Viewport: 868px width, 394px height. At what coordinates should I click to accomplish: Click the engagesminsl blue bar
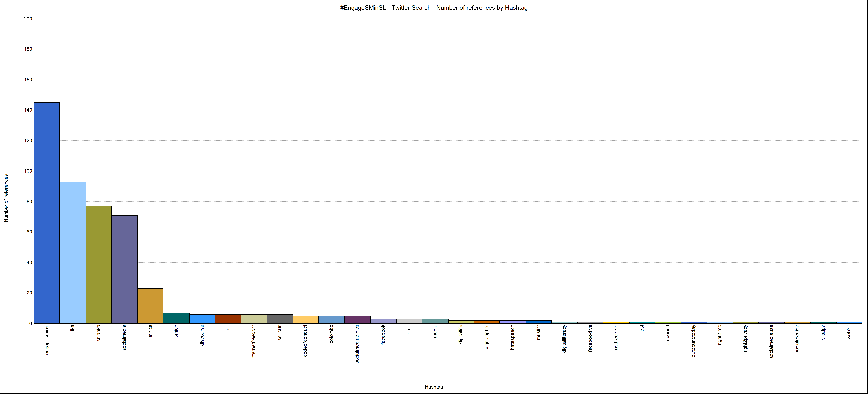point(47,213)
